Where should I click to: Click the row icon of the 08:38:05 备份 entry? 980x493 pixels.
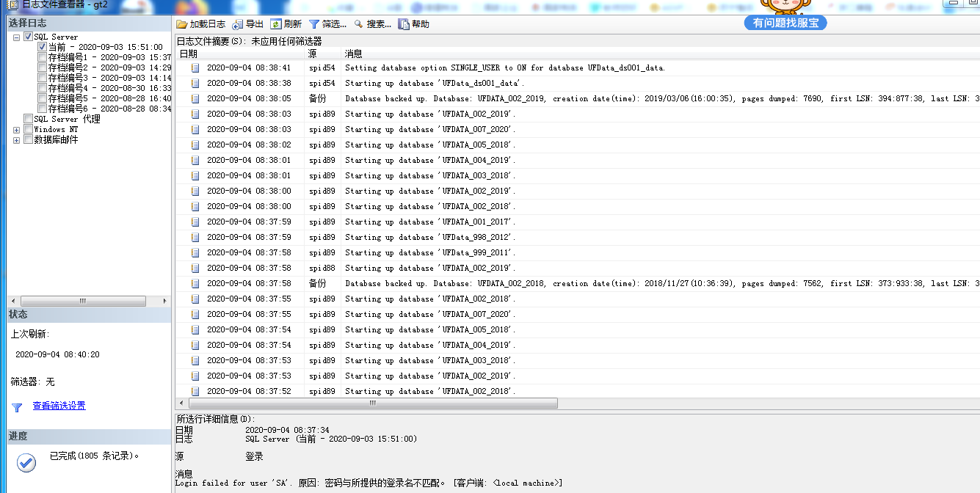point(195,98)
